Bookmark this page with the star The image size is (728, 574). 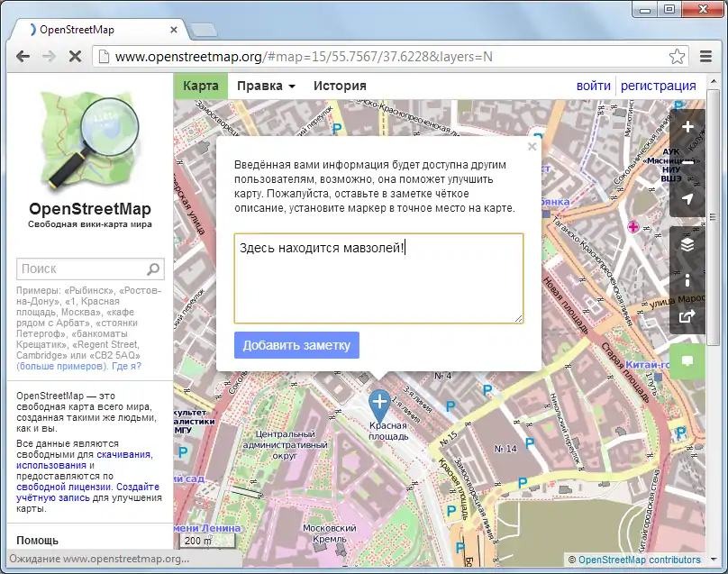677,56
